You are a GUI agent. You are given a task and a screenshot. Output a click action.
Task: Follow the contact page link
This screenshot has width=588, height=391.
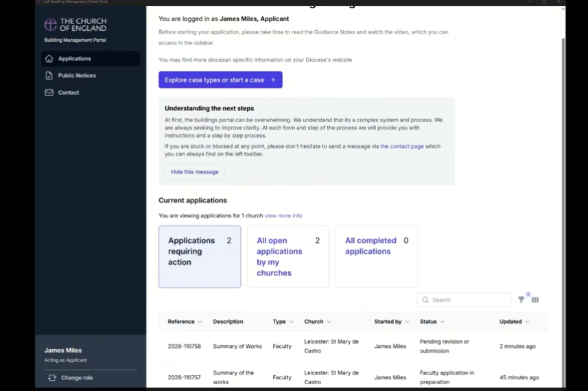402,146
